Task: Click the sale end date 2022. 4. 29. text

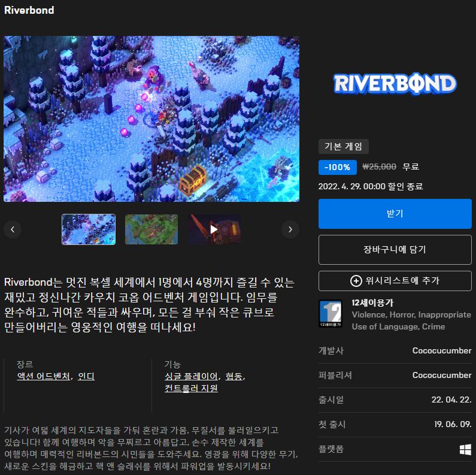Action: click(371, 186)
